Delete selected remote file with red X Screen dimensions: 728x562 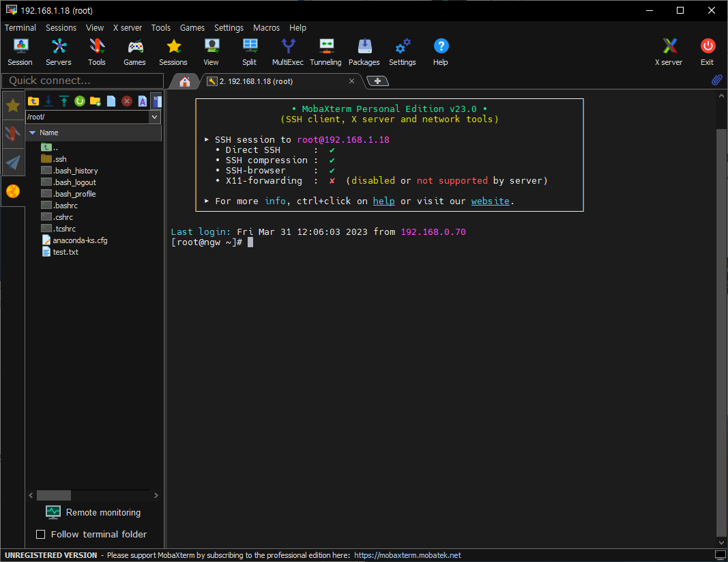pos(127,101)
